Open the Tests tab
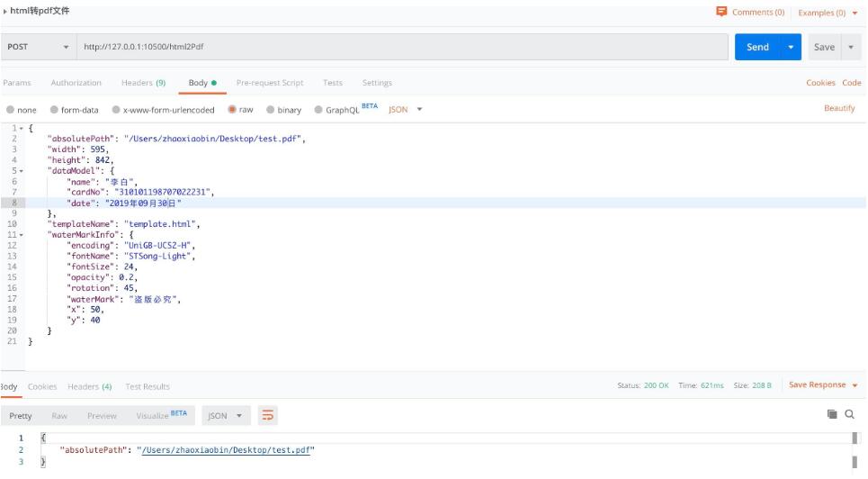 [x=333, y=83]
